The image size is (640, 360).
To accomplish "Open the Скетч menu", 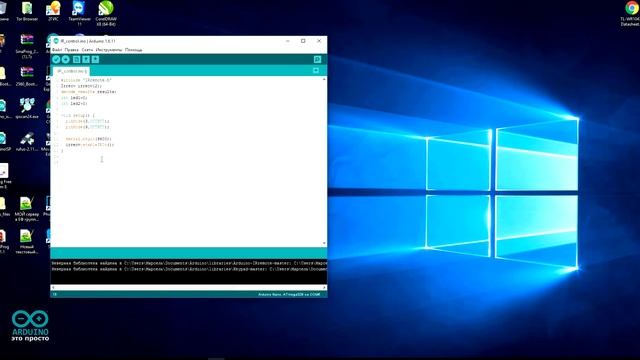I will point(87,50).
